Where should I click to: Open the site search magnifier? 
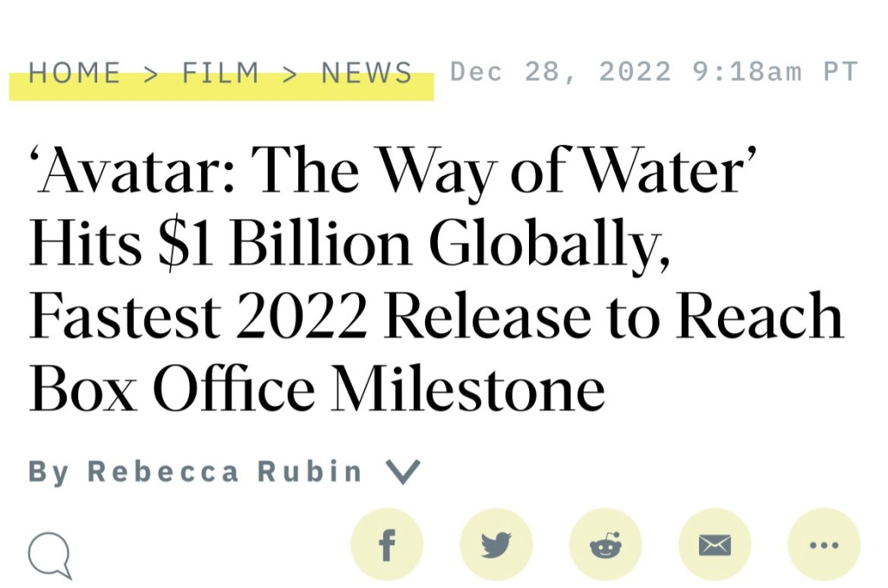click(x=49, y=552)
